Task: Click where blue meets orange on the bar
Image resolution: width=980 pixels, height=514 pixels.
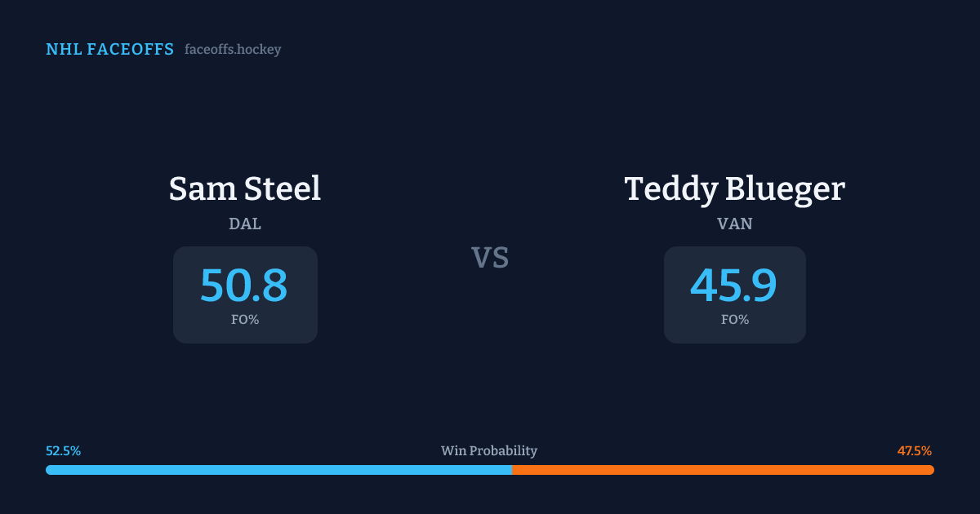Action: point(512,470)
